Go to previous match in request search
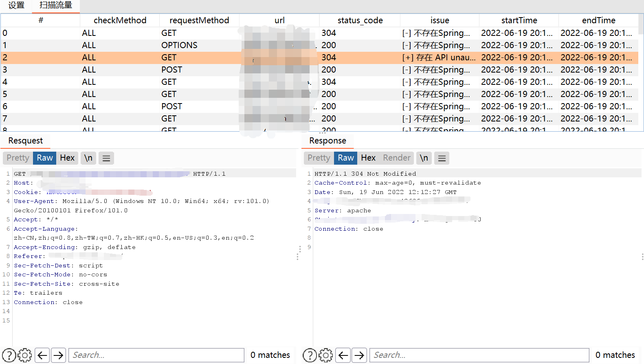 coord(42,355)
